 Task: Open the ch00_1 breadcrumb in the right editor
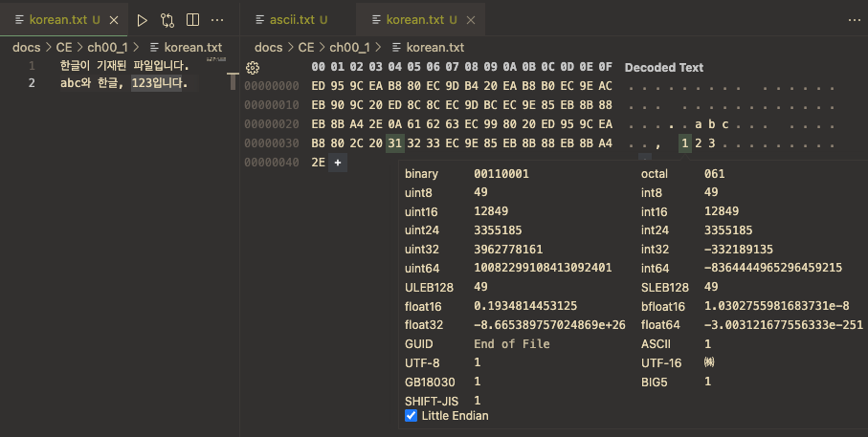tap(350, 48)
